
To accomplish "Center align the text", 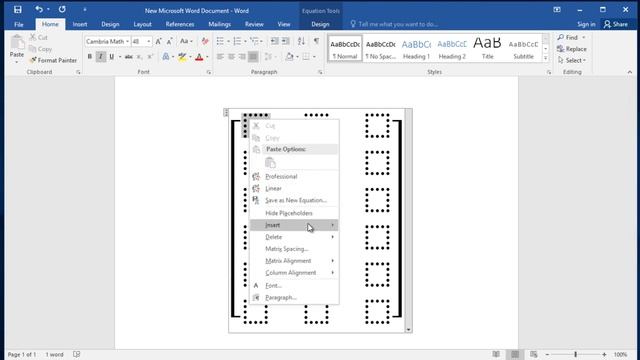I will pyautogui.click(x=231, y=57).
